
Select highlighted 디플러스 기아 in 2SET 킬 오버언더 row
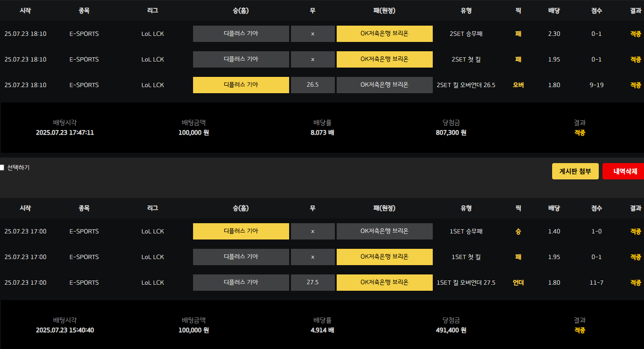click(x=241, y=85)
